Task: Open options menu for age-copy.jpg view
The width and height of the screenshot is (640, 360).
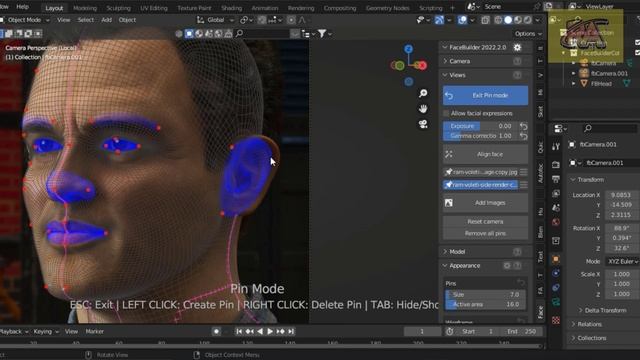Action: coord(524,172)
